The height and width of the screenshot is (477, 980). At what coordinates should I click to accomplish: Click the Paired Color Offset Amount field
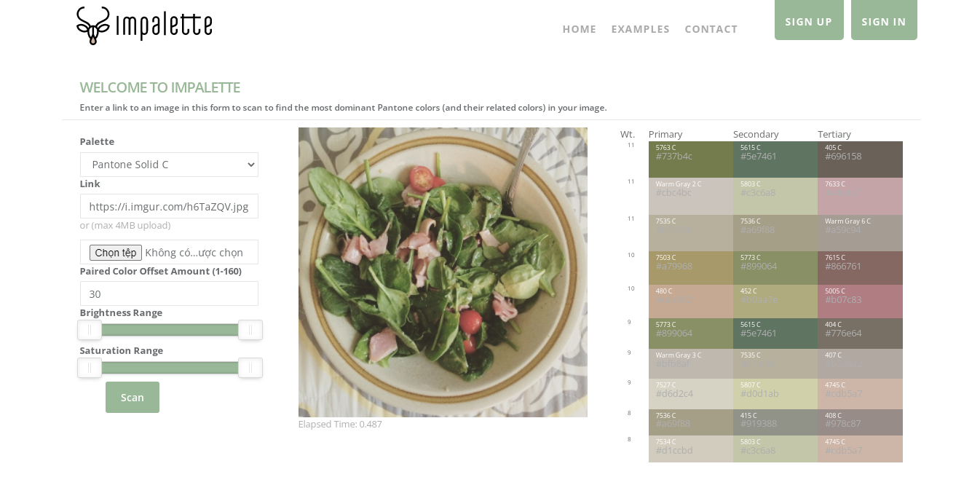[x=169, y=293]
